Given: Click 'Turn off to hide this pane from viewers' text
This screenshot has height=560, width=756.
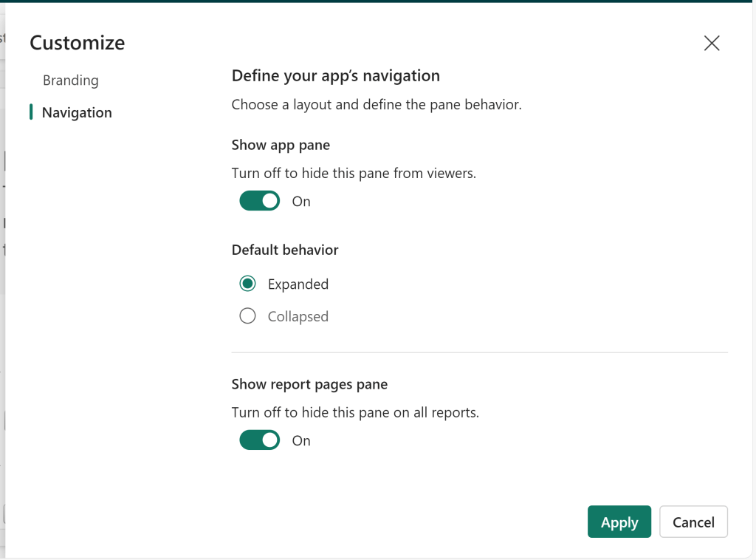Looking at the screenshot, I should [x=354, y=174].
